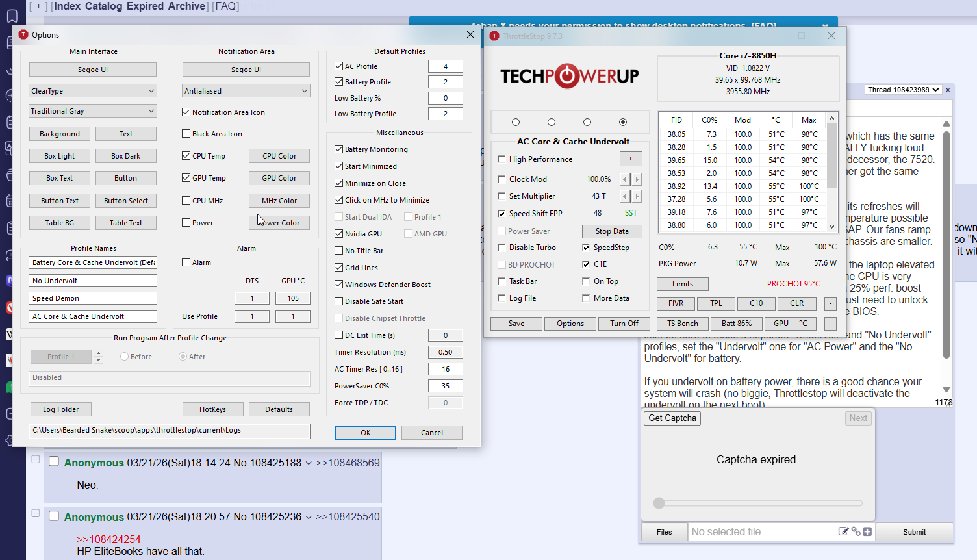Toggle the Minimize on Close checkbox
Screen dimensions: 977x560
pyautogui.click(x=338, y=183)
